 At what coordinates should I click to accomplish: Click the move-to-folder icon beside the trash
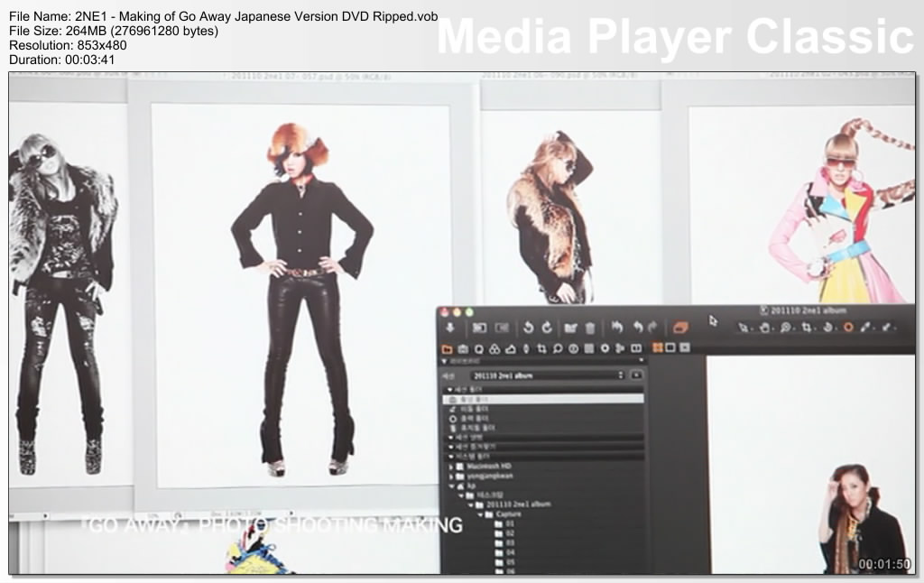coord(570,328)
